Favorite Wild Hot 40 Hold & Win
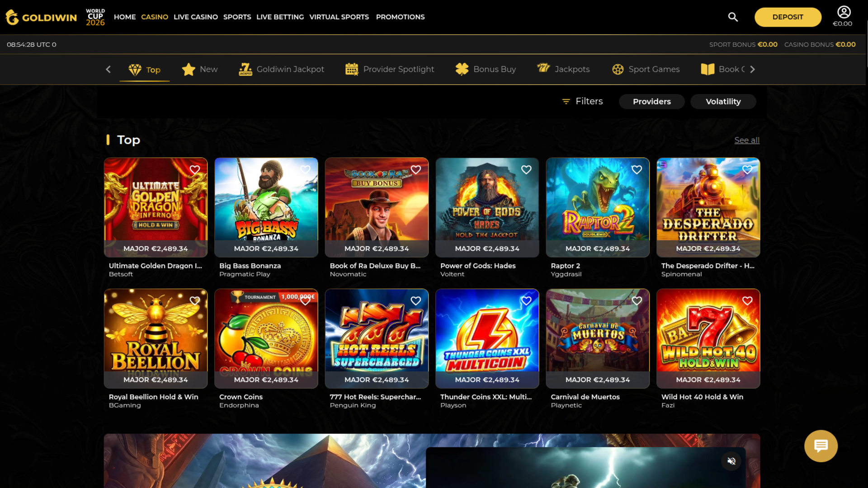The image size is (868, 488). (747, 301)
